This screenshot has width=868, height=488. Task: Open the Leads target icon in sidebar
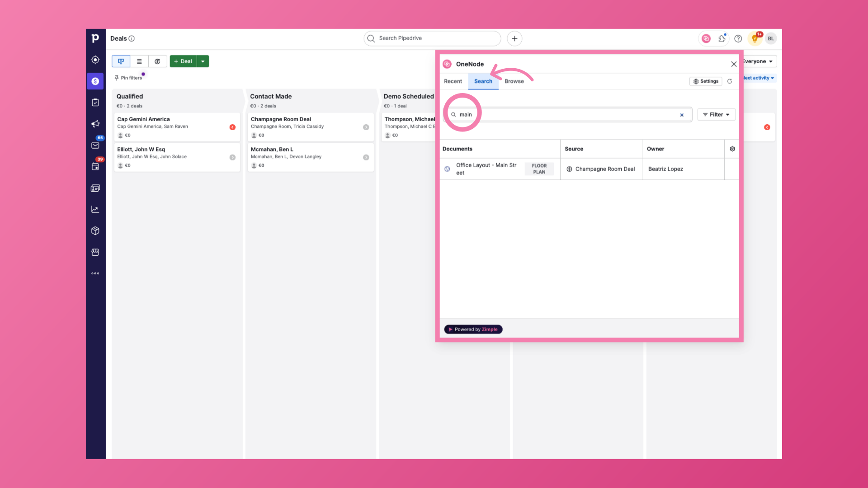[x=95, y=60]
